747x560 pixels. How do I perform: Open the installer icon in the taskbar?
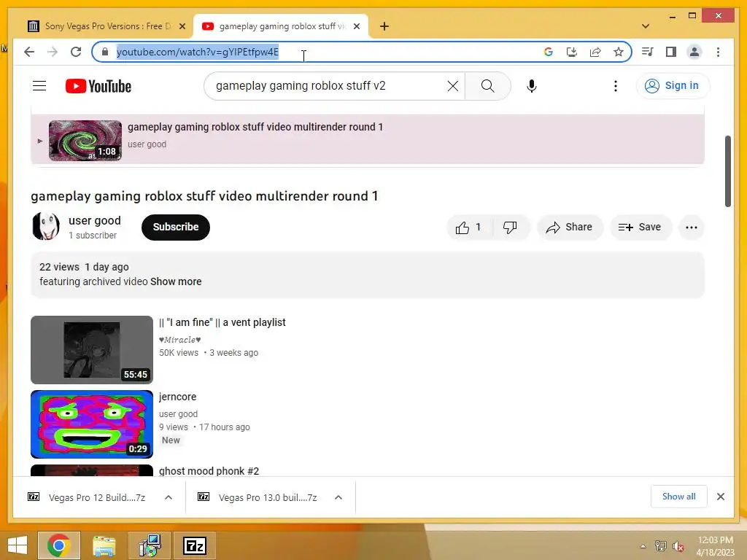tap(150, 545)
